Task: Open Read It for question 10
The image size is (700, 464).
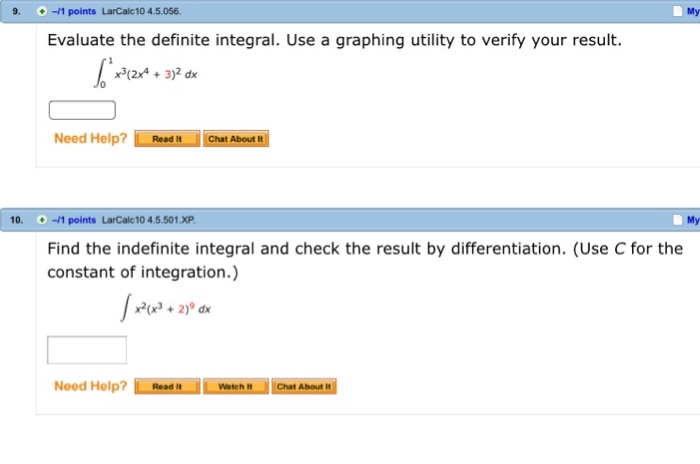Action: click(167, 386)
